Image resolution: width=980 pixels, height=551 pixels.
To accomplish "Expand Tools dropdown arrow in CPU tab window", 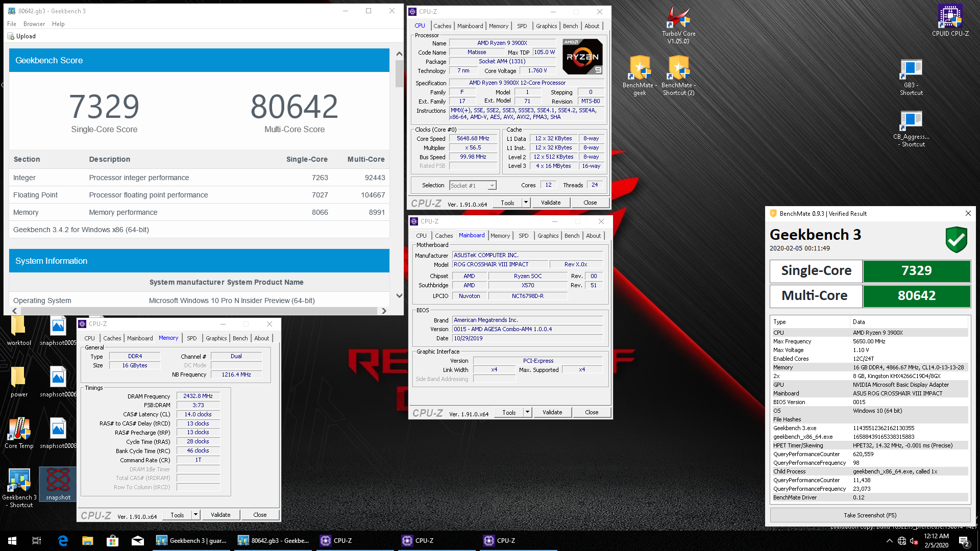I will coord(526,203).
